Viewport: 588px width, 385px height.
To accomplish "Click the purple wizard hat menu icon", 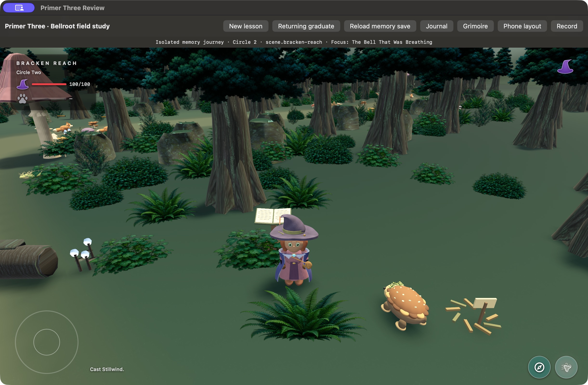I will 565,66.
